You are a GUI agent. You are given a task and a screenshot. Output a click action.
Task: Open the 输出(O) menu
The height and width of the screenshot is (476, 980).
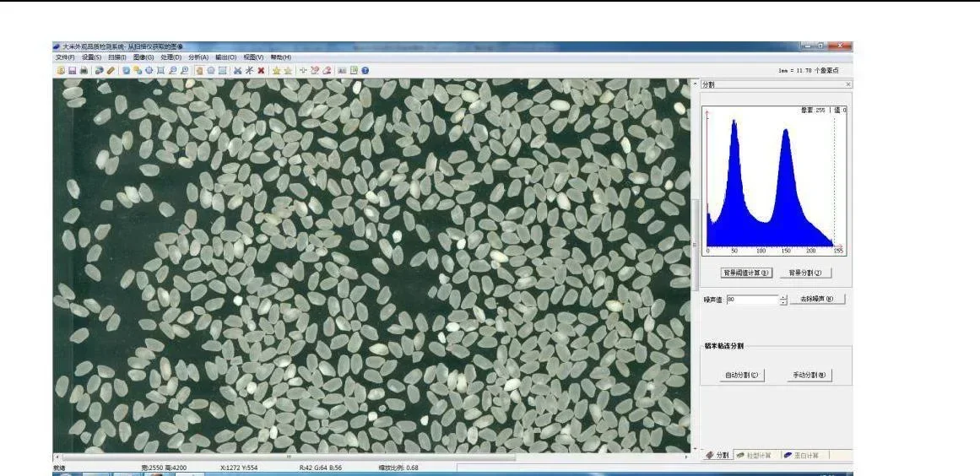(225, 57)
